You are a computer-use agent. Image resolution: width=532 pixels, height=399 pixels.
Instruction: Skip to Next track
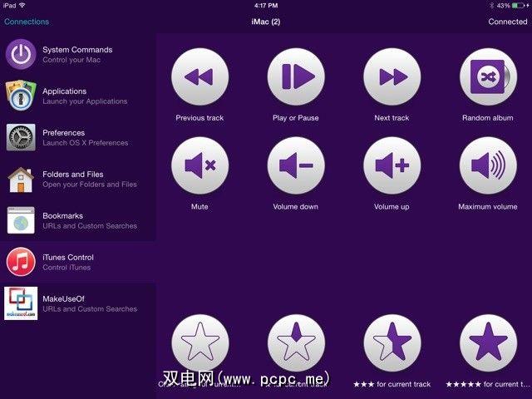point(392,76)
